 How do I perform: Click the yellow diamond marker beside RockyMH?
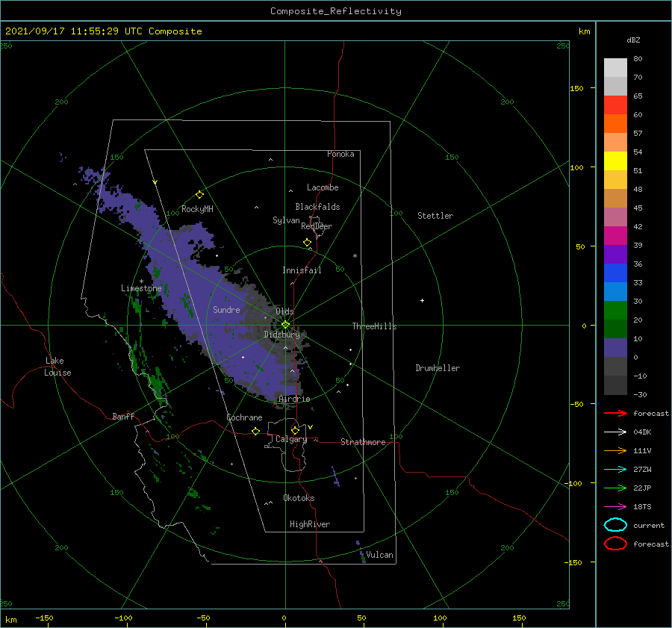pos(199,195)
